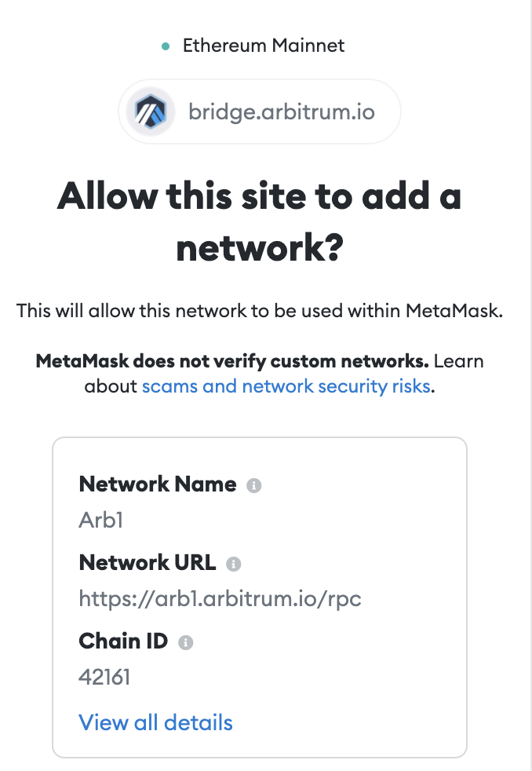Click the Chain ID label
The width and height of the screenshot is (532, 771).
[x=123, y=641]
